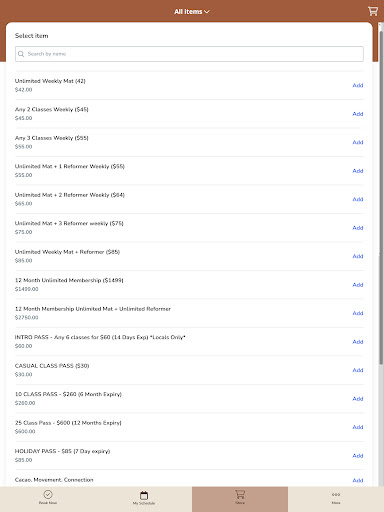Open the More ellipsis icon

[x=336, y=495]
